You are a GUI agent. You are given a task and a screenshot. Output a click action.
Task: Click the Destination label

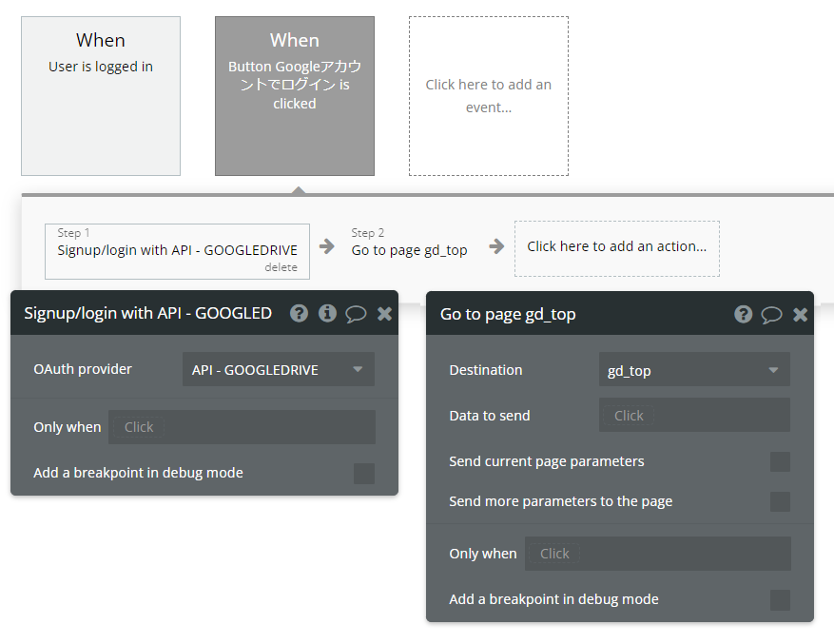[x=486, y=370]
